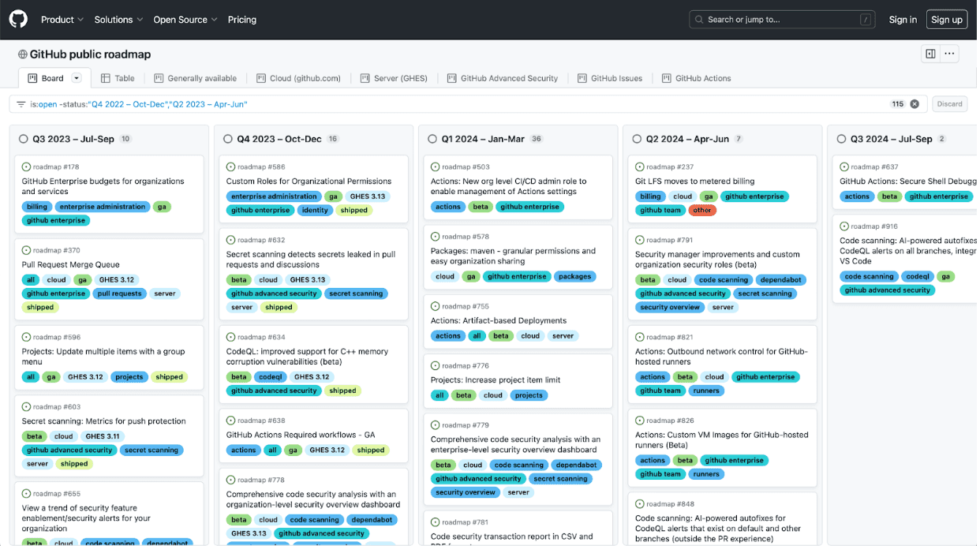Viewport: 980px width, 546px height.
Task: Open the GitHub home logo
Action: pos(17,19)
